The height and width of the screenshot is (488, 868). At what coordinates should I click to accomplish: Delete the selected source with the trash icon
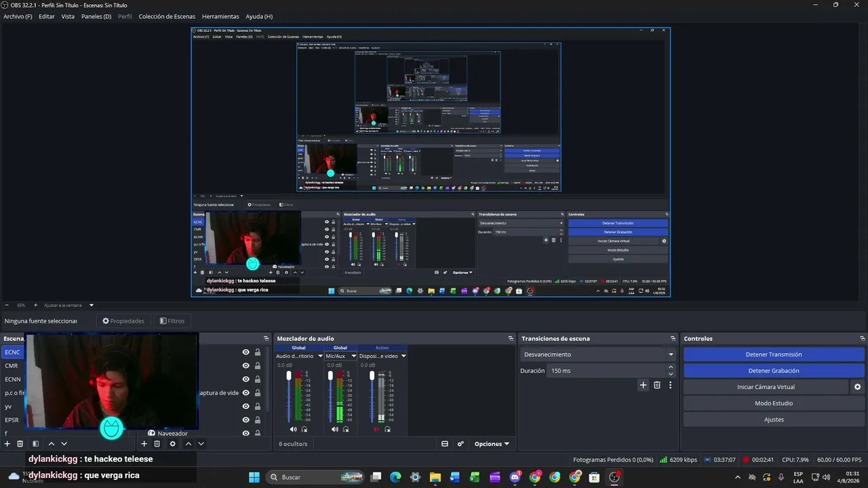point(157,444)
